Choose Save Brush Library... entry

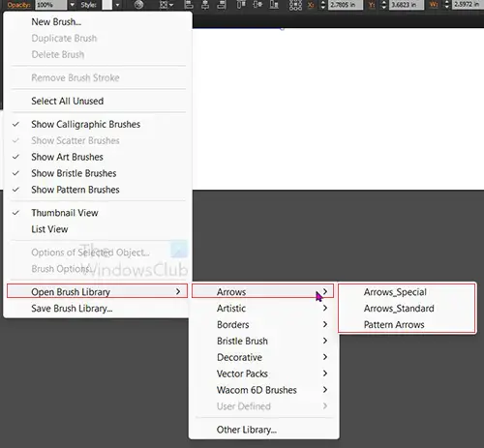click(x=98, y=309)
